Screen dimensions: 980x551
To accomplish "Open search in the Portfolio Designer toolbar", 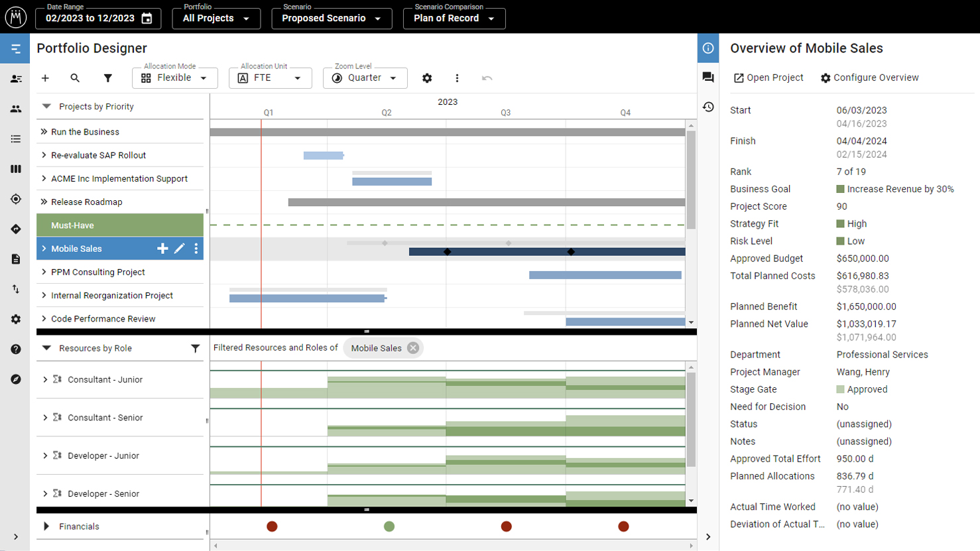I will [x=75, y=78].
